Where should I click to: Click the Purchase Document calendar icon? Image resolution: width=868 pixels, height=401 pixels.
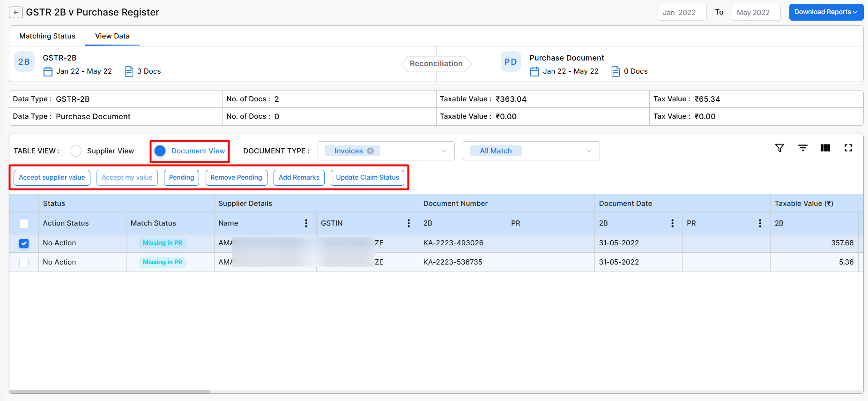[534, 71]
